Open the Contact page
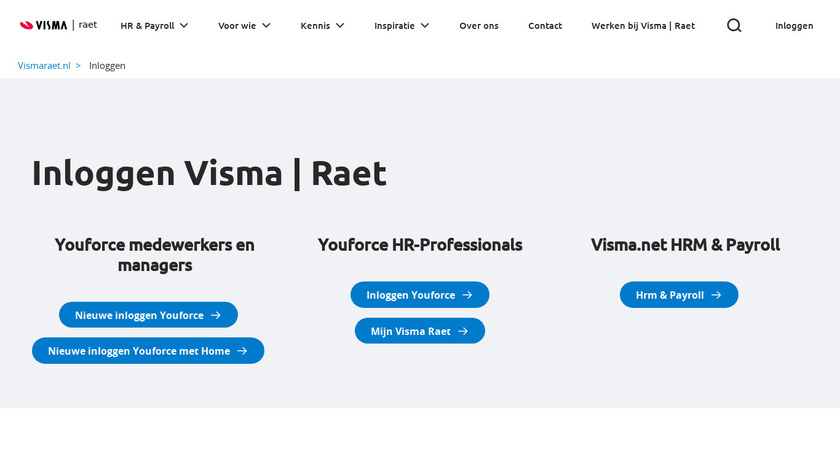 click(545, 26)
